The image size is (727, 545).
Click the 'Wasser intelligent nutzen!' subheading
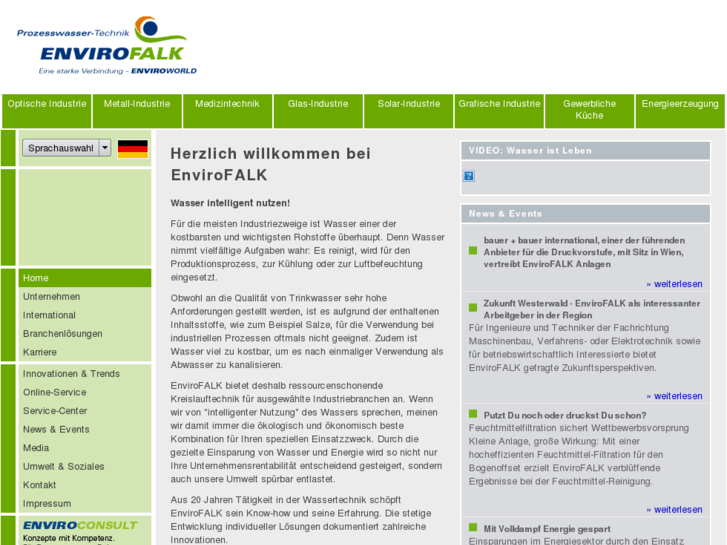pyautogui.click(x=230, y=203)
